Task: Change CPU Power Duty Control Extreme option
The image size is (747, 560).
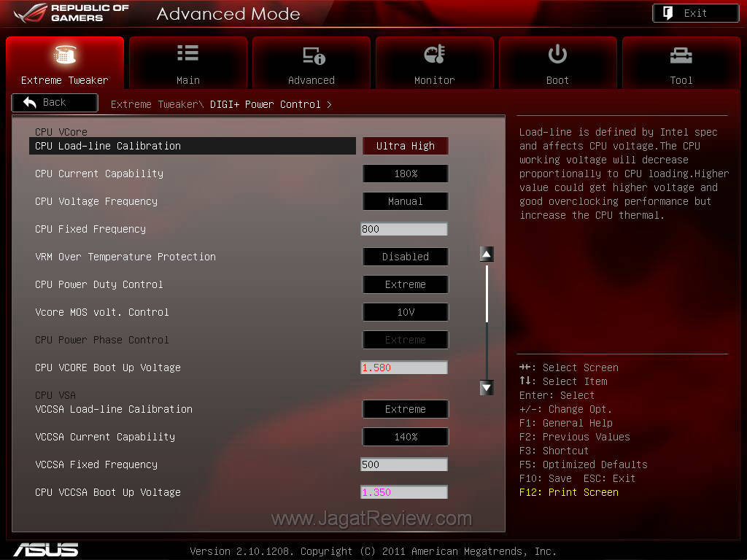Action: tap(405, 284)
